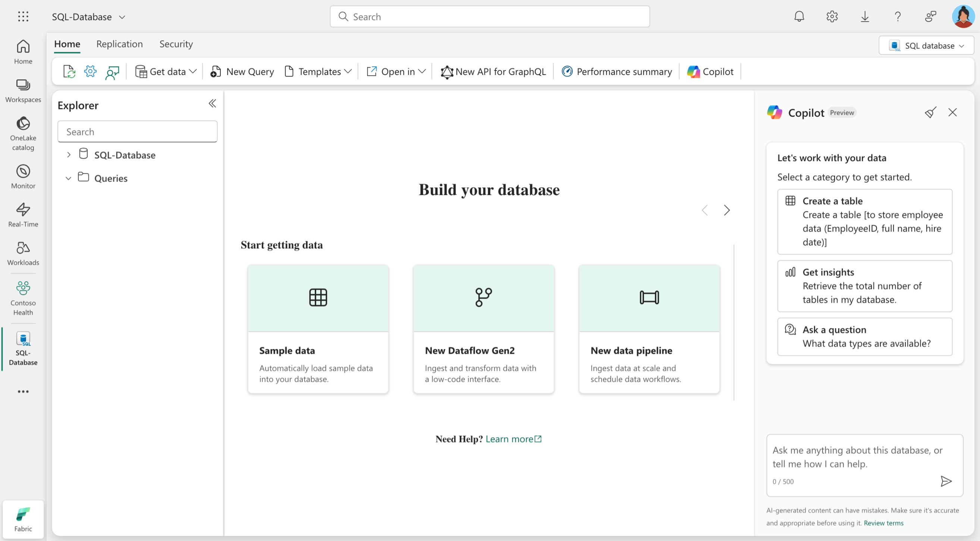Open the Security tab
The width and height of the screenshot is (980, 541).
pyautogui.click(x=176, y=44)
